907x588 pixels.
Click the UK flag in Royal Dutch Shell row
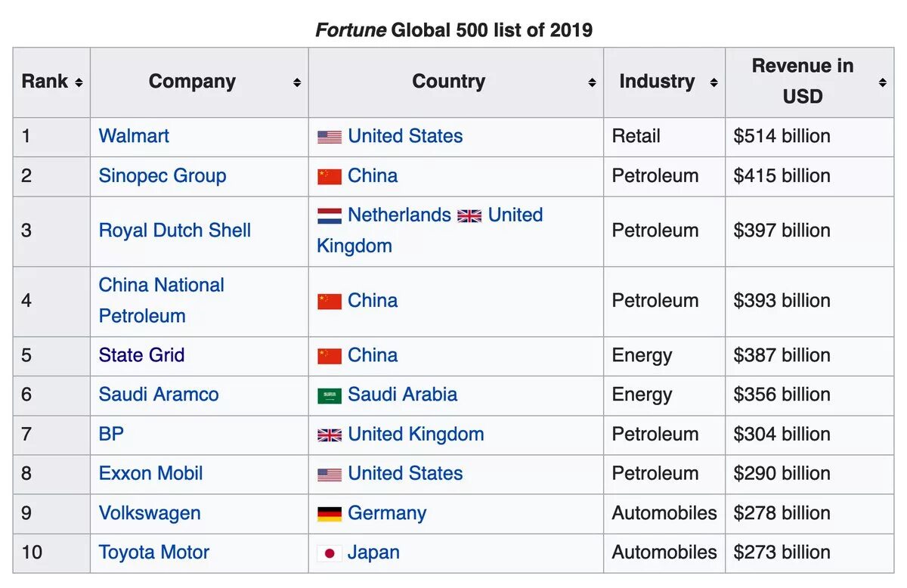[x=469, y=216]
